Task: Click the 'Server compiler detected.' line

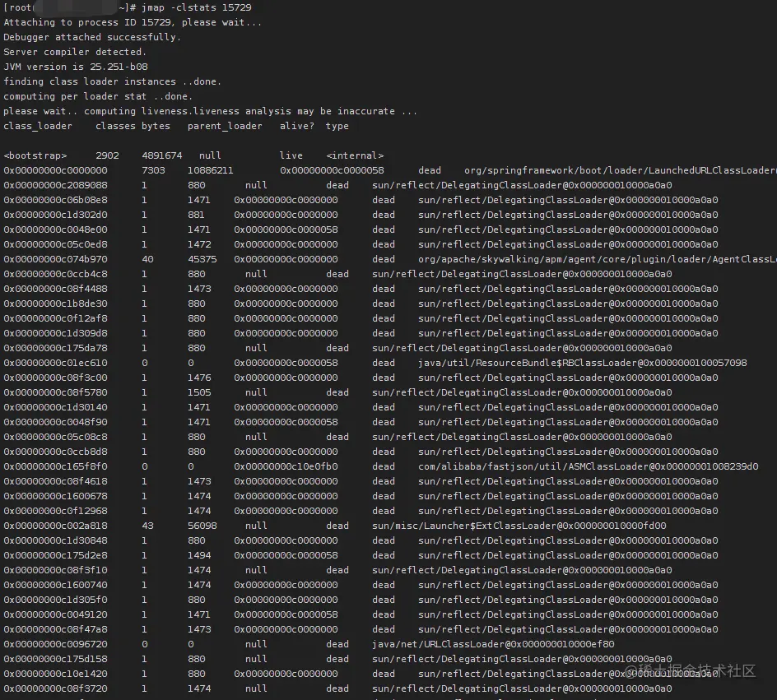Action: (75, 52)
